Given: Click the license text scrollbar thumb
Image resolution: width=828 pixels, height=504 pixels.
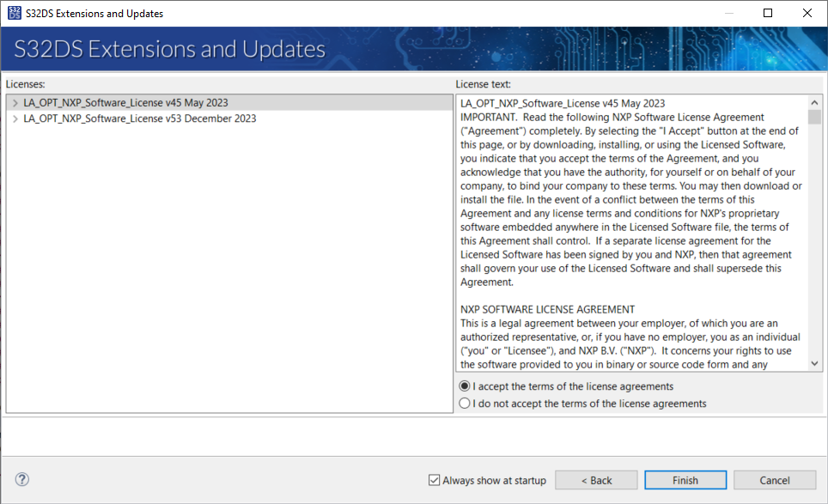Looking at the screenshot, I should (x=815, y=117).
